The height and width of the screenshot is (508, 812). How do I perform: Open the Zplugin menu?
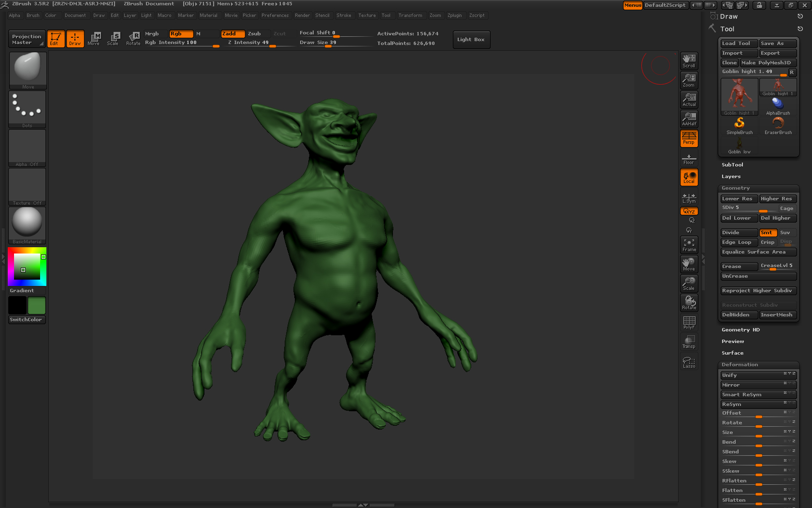[454, 15]
